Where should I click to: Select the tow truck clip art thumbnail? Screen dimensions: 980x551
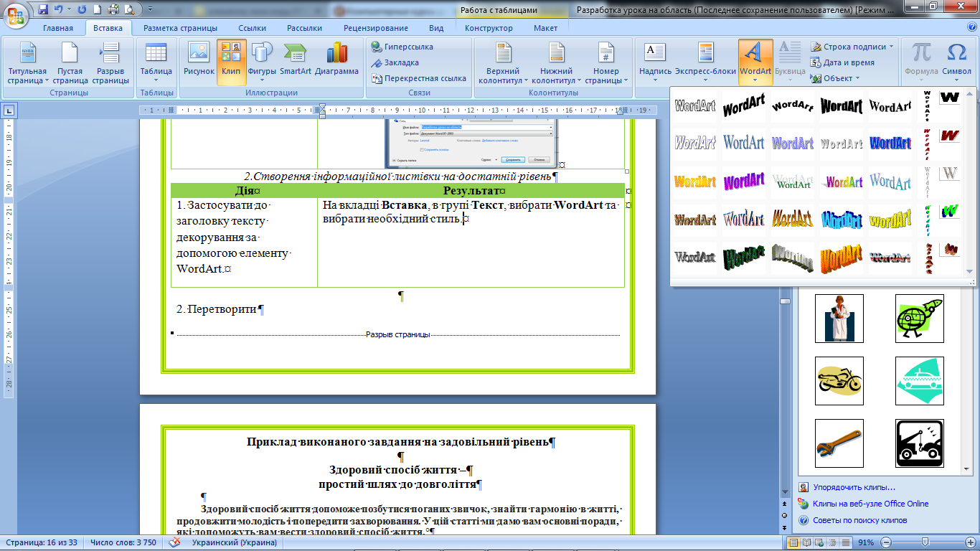click(x=920, y=443)
